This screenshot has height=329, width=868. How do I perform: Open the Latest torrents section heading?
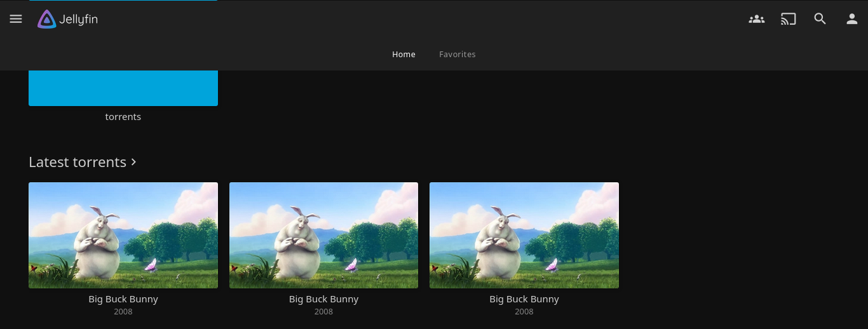point(78,162)
